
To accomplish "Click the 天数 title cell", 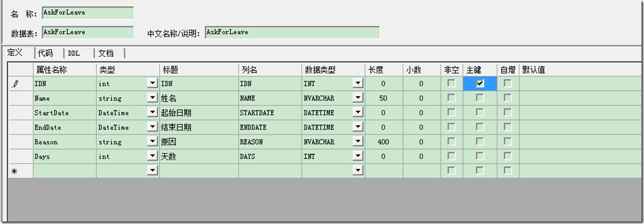I will (x=199, y=156).
